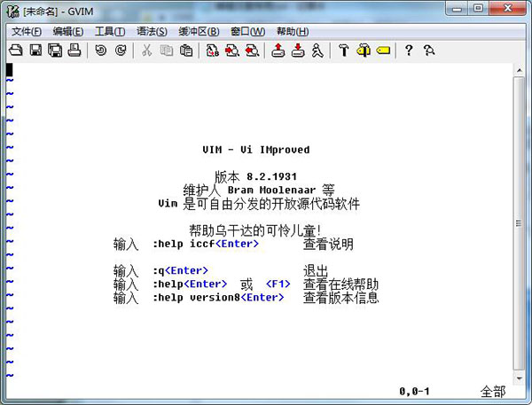This screenshot has height=405, width=532.
Task: Click the Build Tags icon
Action: click(364, 51)
